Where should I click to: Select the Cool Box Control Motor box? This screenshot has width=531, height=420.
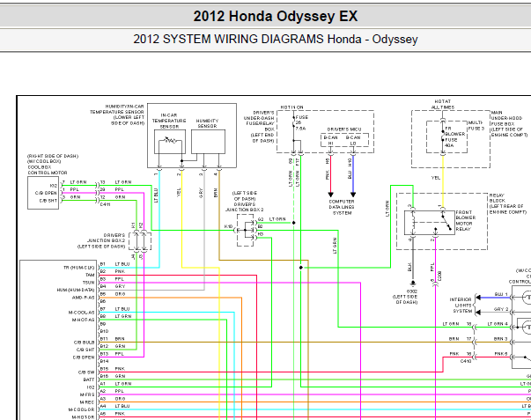tap(43, 193)
